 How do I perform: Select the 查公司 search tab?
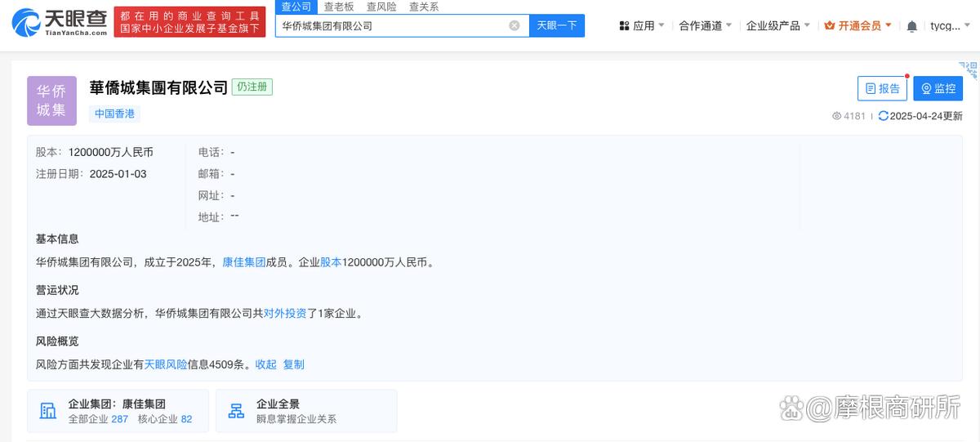coord(296,7)
